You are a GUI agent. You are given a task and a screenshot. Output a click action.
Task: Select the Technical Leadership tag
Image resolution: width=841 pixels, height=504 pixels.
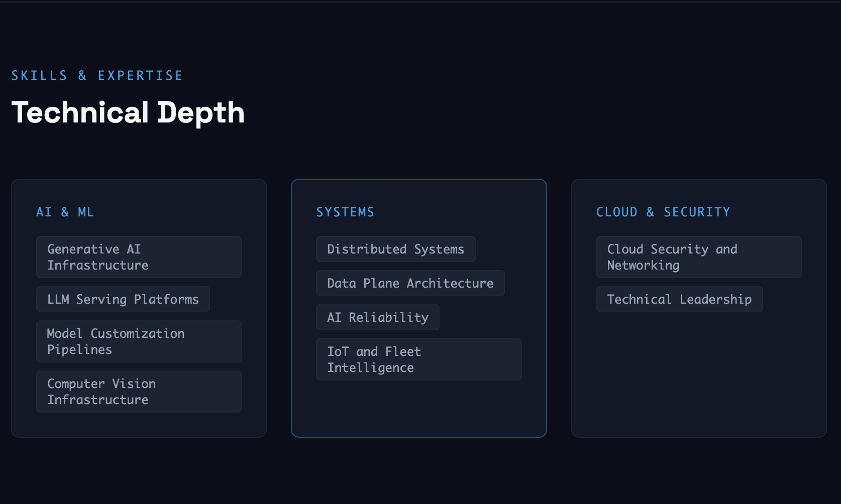680,299
